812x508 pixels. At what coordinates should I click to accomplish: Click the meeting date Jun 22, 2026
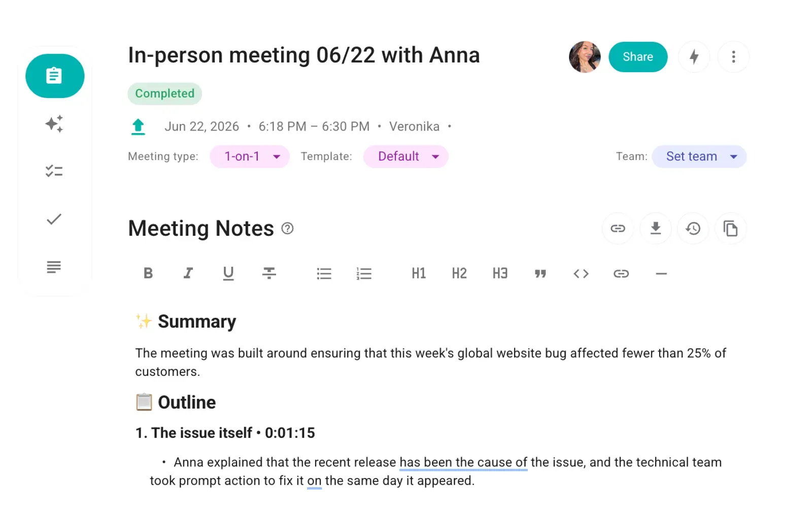(x=201, y=126)
